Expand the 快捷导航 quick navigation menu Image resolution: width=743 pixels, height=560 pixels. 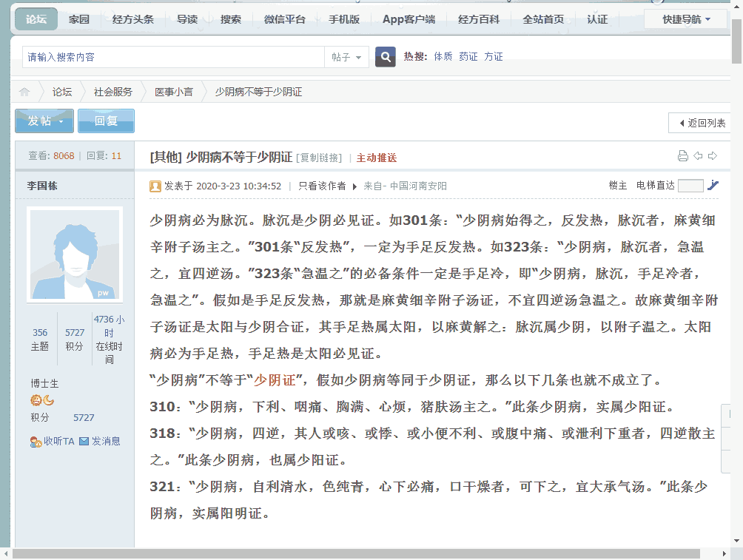coord(685,19)
